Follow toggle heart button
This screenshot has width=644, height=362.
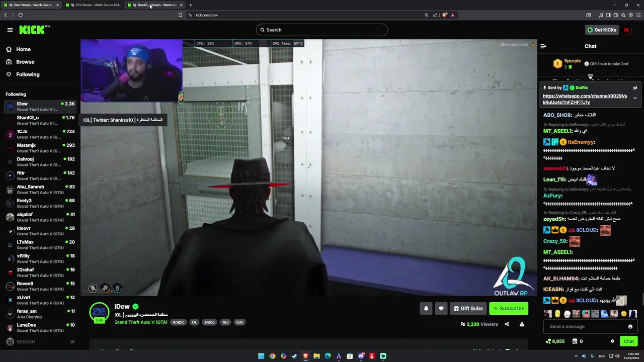point(441,308)
